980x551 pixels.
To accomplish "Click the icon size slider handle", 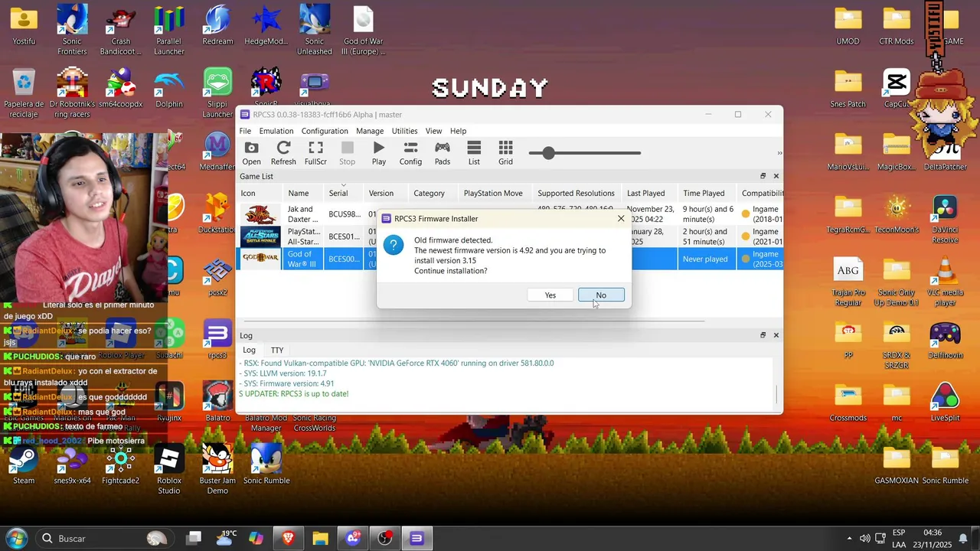I will [x=548, y=153].
